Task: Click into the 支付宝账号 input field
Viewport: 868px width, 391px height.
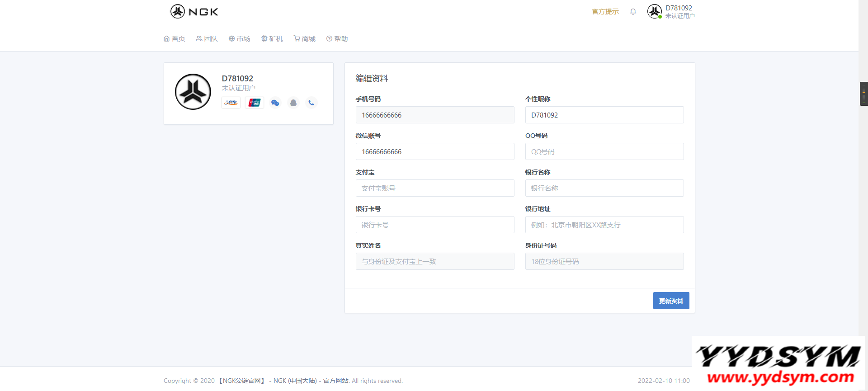Action: click(434, 188)
